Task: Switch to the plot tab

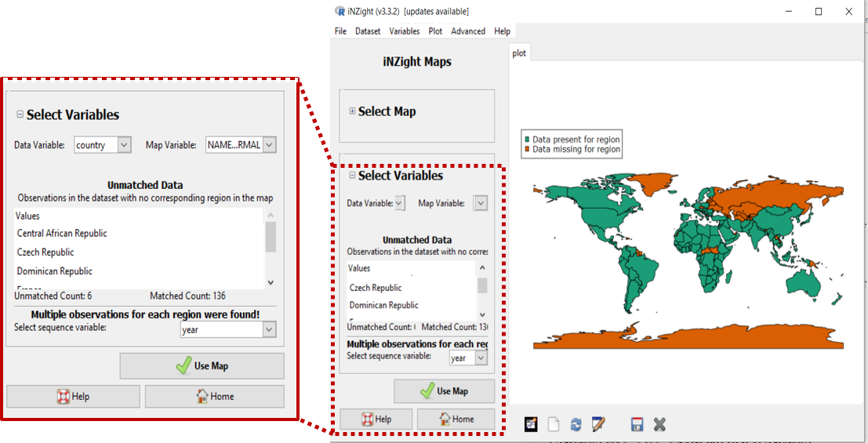Action: pyautogui.click(x=519, y=54)
